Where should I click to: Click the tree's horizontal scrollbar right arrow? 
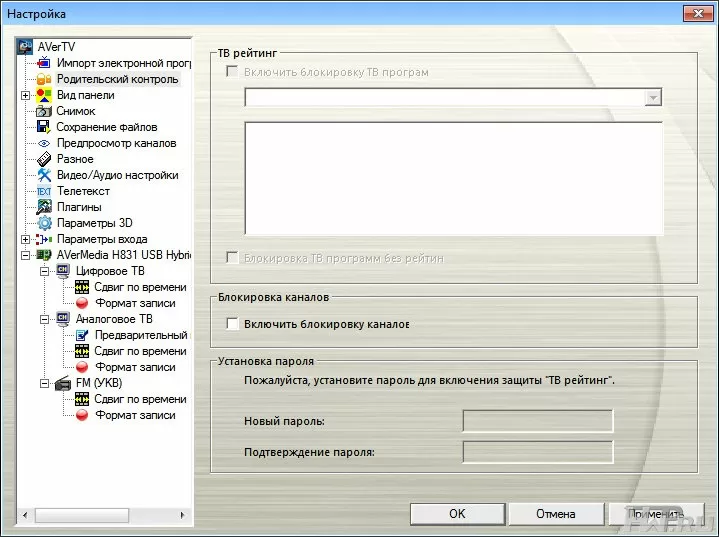click(x=181, y=514)
